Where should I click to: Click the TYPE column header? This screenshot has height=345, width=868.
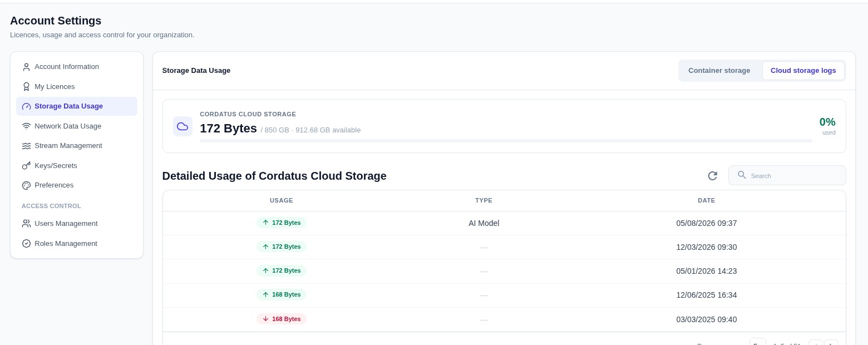coord(484,200)
